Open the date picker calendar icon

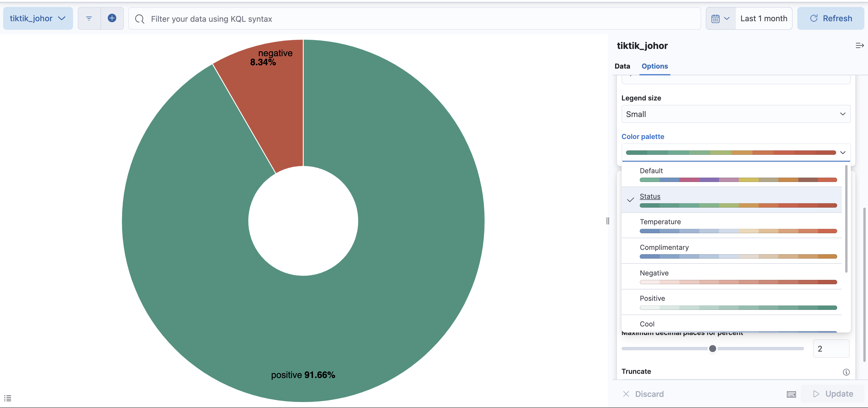716,18
